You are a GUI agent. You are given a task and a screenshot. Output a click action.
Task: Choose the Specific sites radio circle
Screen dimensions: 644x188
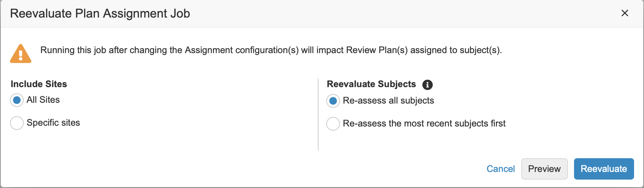[x=17, y=123]
